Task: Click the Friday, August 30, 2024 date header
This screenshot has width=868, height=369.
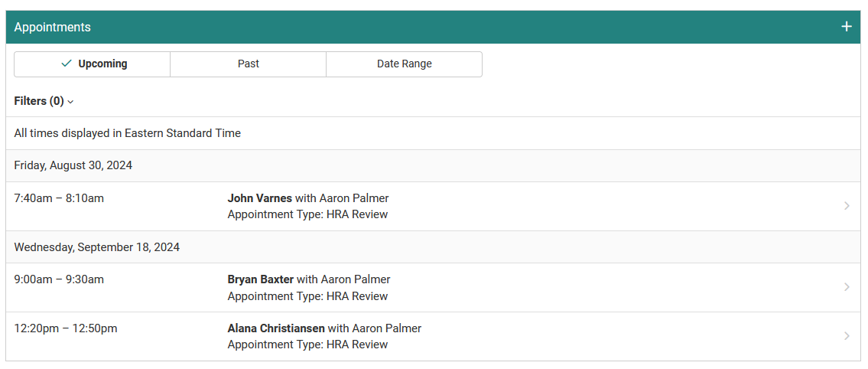Action: (x=73, y=165)
